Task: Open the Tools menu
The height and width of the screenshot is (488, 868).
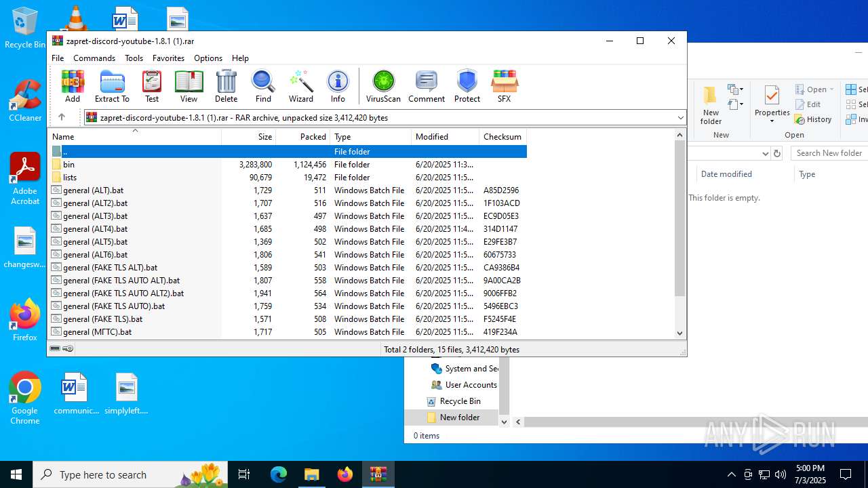Action: [x=134, y=58]
